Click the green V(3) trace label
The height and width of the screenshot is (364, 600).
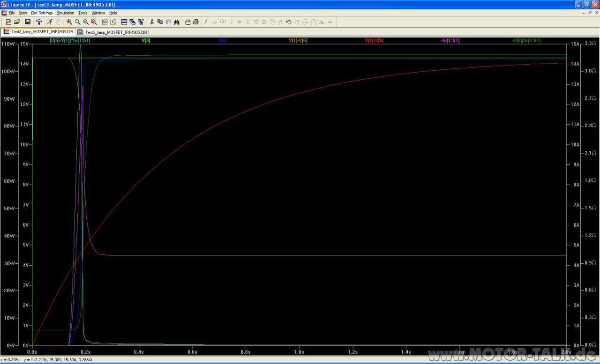146,41
